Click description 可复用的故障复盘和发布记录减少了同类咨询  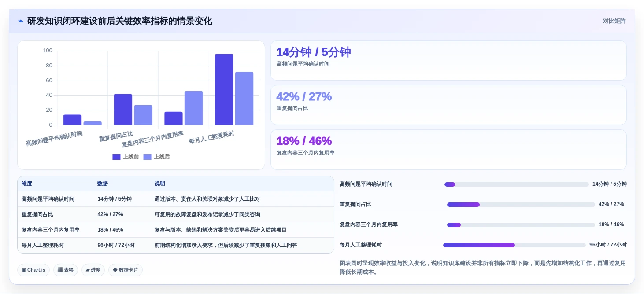coord(207,215)
